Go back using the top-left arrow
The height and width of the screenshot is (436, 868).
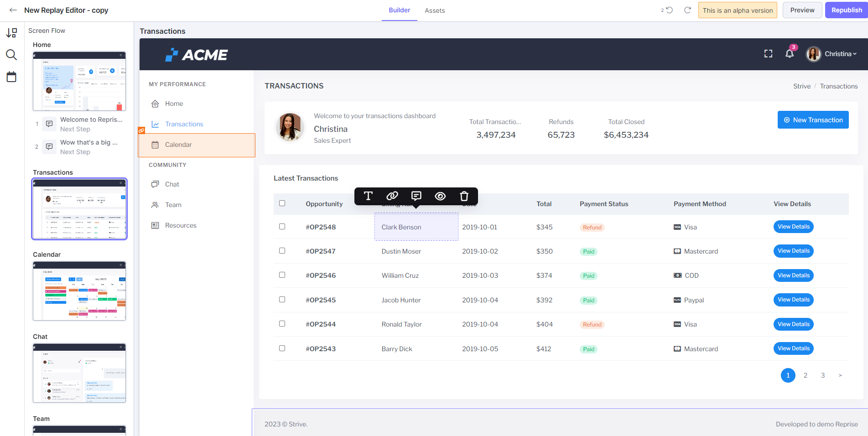click(x=13, y=10)
